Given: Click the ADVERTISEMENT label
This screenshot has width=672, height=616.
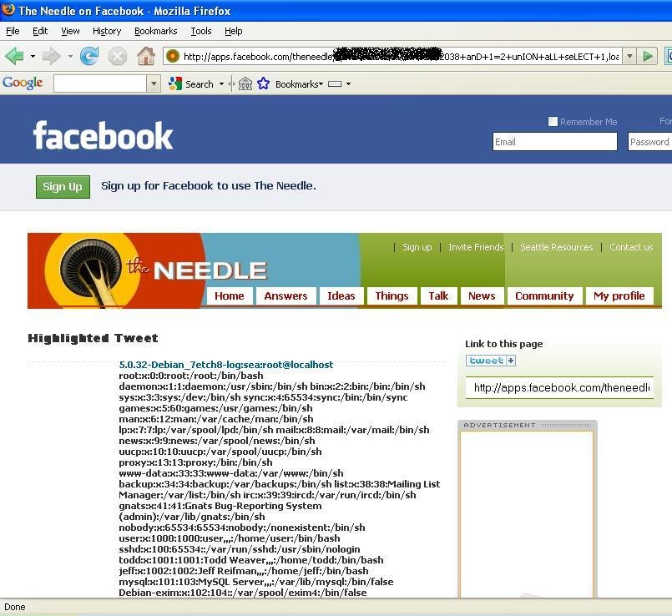Looking at the screenshot, I should 500,425.
